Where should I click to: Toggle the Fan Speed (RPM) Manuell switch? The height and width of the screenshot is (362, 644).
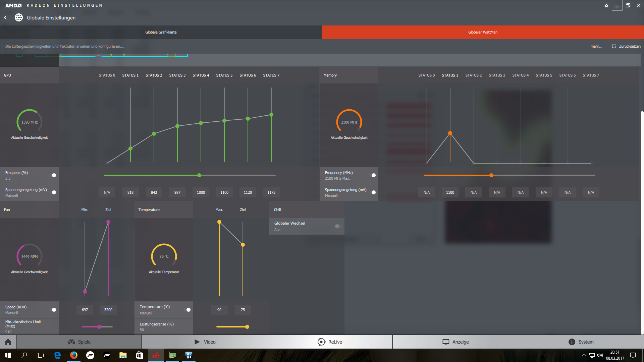pyautogui.click(x=54, y=310)
